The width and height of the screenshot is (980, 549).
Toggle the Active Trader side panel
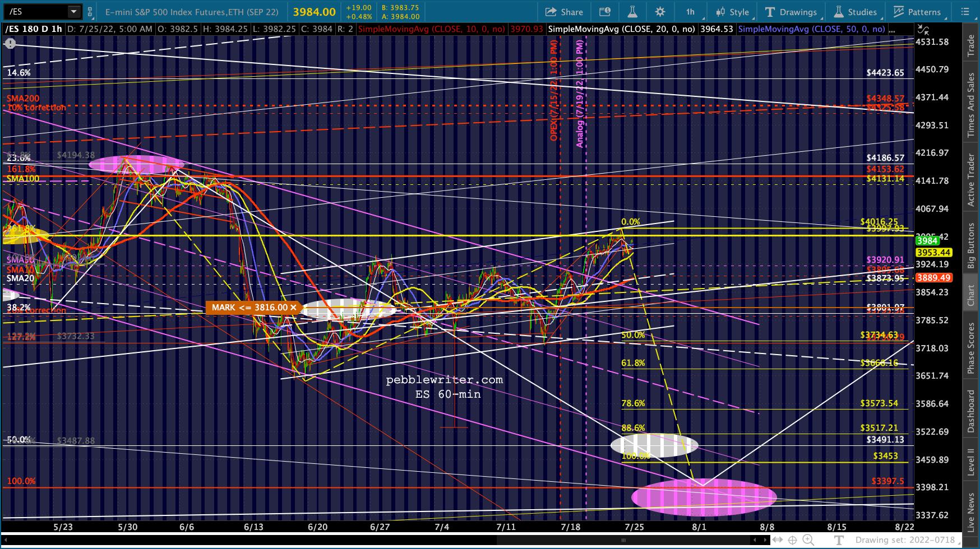click(x=971, y=180)
